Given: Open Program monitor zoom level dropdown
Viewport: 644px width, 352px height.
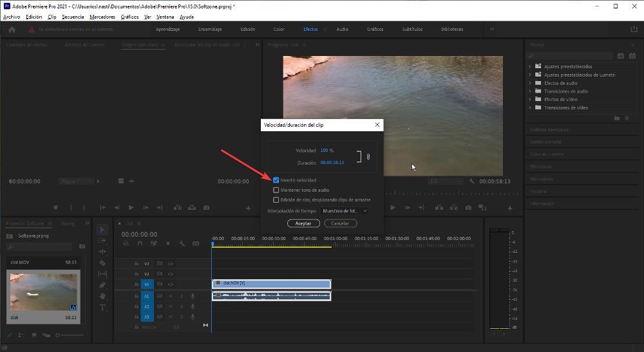Looking at the screenshot, I should click(x=446, y=181).
